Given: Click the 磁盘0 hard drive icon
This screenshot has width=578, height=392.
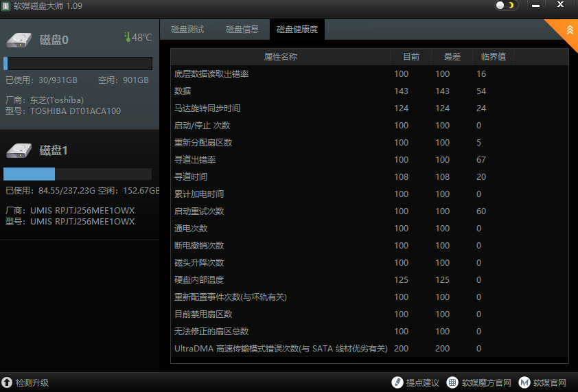Looking at the screenshot, I should [19, 39].
